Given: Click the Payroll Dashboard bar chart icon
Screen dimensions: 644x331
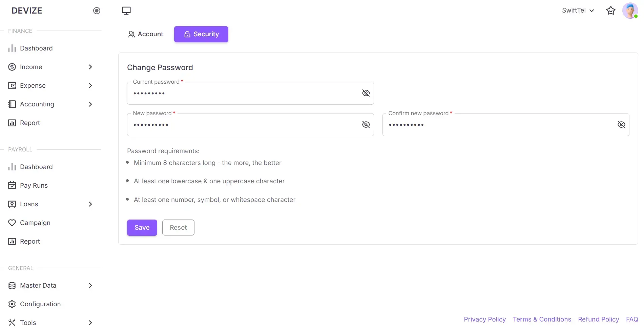Looking at the screenshot, I should 12,167.
